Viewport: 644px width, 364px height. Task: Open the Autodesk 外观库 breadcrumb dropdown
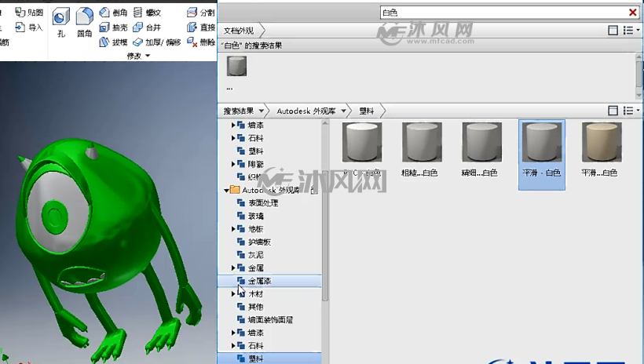coord(343,111)
